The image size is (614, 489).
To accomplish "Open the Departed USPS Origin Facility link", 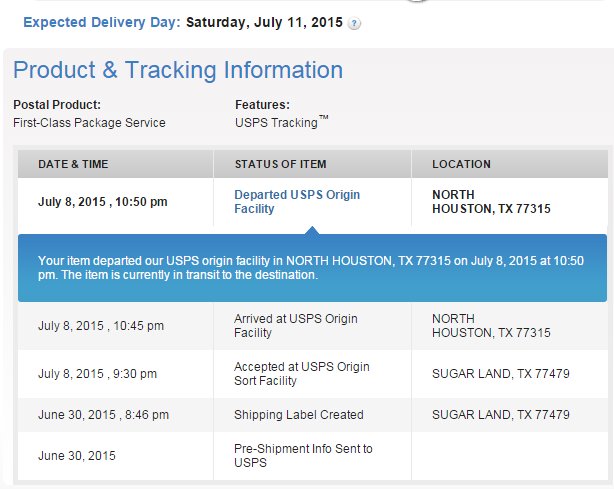I will coord(297,202).
